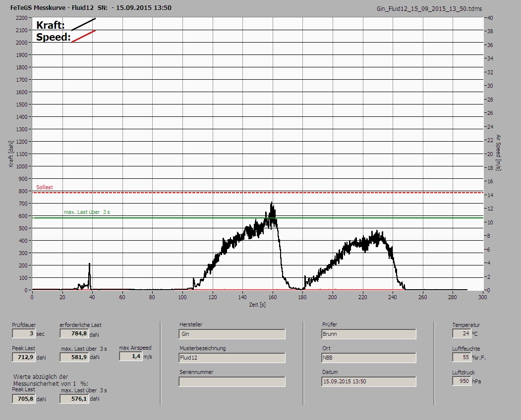The width and height of the screenshot is (521, 420).
Task: Click the "Kraft:" legend label
Action: [x=50, y=25]
